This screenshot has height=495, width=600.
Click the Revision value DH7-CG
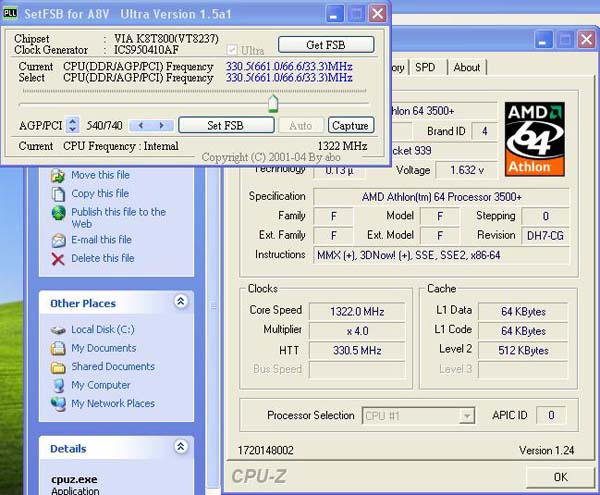(x=545, y=235)
